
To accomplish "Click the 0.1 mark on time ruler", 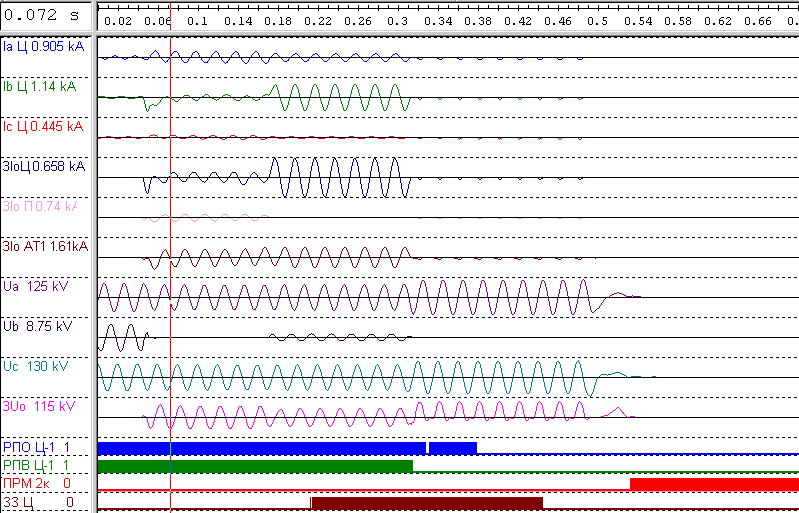I will point(197,21).
